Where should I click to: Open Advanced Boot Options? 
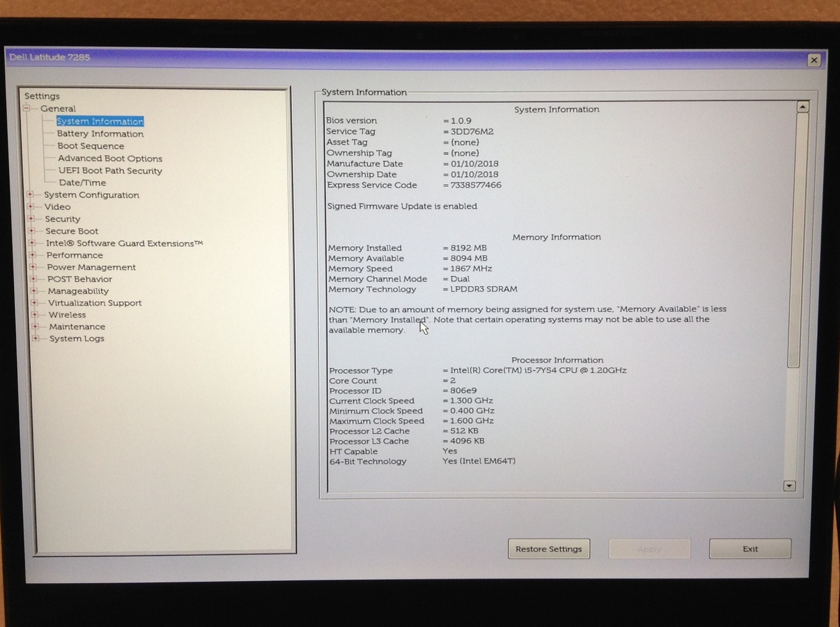(110, 158)
